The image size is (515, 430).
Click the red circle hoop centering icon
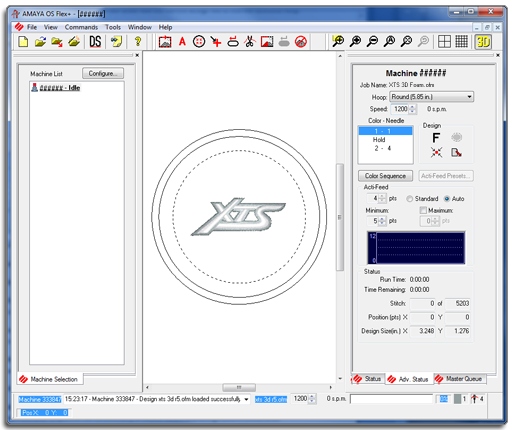(x=199, y=42)
